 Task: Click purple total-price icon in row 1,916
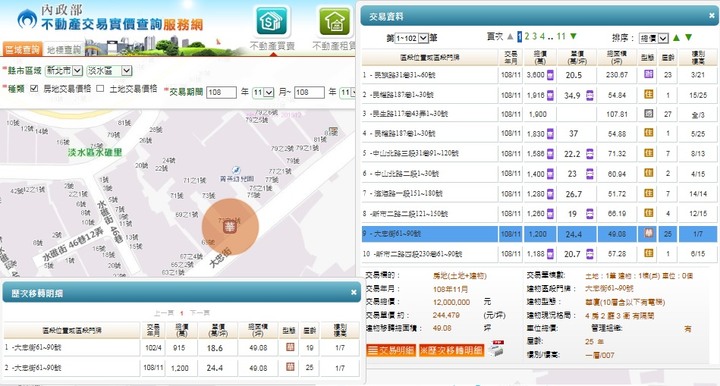[x=550, y=95]
